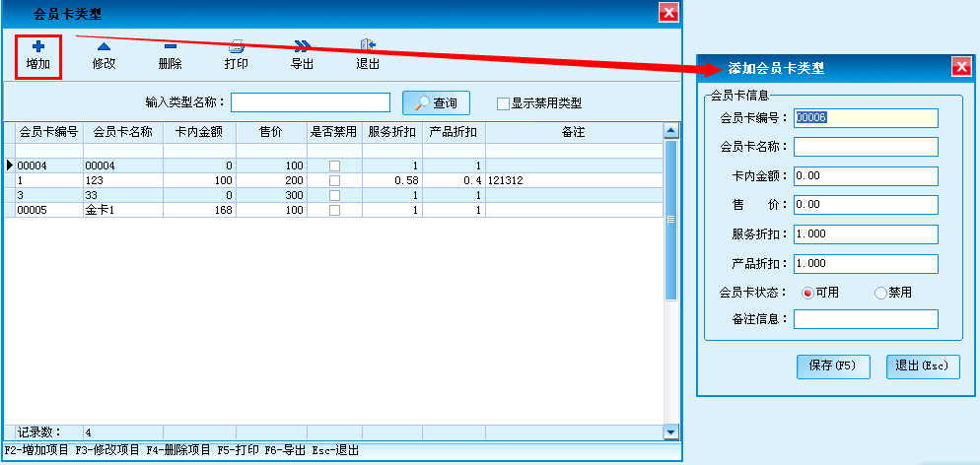Click the 会员卡名称 input field in dialog
Image resolution: width=980 pixels, height=465 pixels.
pyautogui.click(x=866, y=147)
